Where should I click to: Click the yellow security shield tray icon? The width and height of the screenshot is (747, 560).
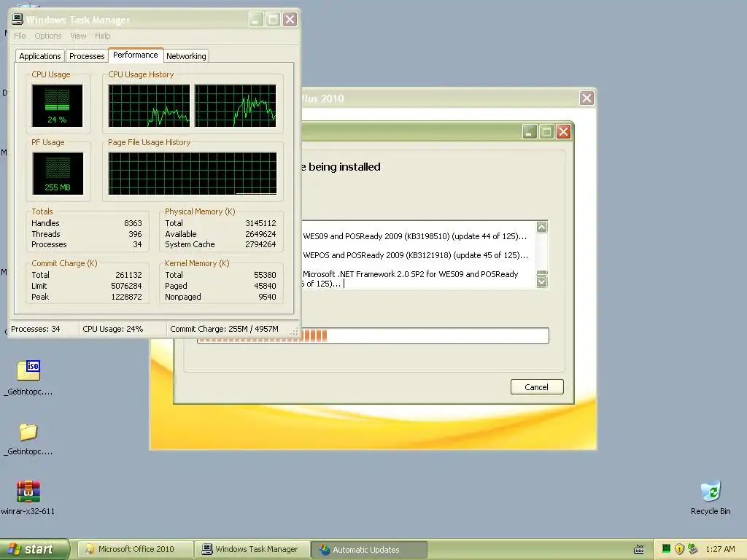coord(679,549)
